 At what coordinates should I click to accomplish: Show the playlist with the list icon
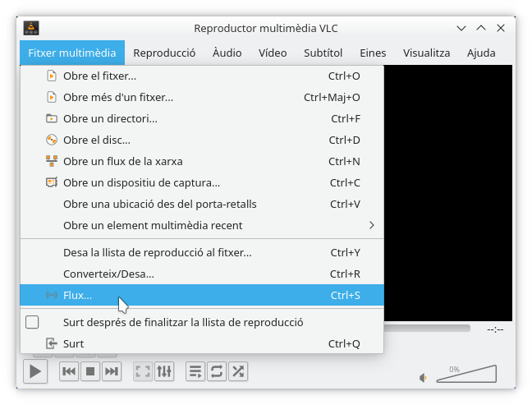[195, 371]
